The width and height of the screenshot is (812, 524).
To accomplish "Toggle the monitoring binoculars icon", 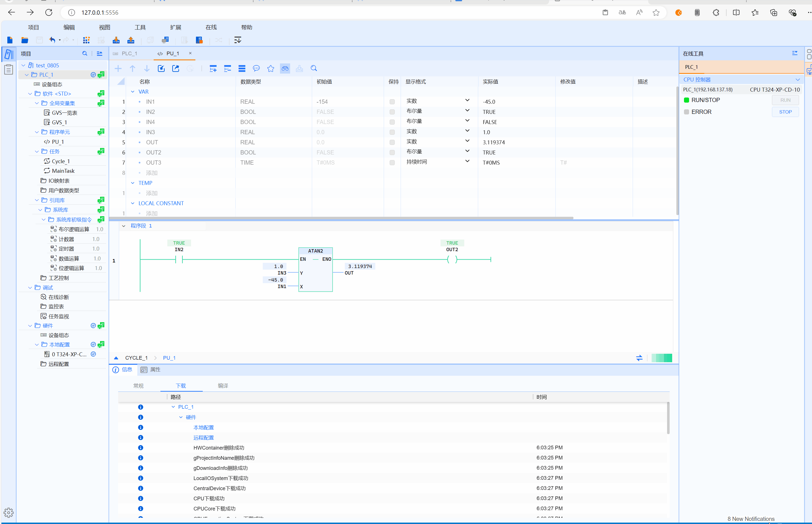I will click(x=285, y=68).
